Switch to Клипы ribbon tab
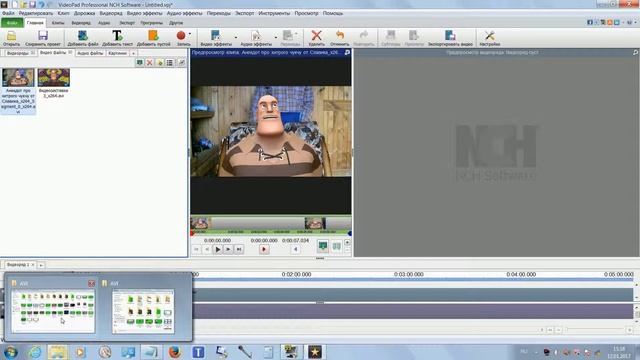The image size is (640, 360). pyautogui.click(x=58, y=23)
